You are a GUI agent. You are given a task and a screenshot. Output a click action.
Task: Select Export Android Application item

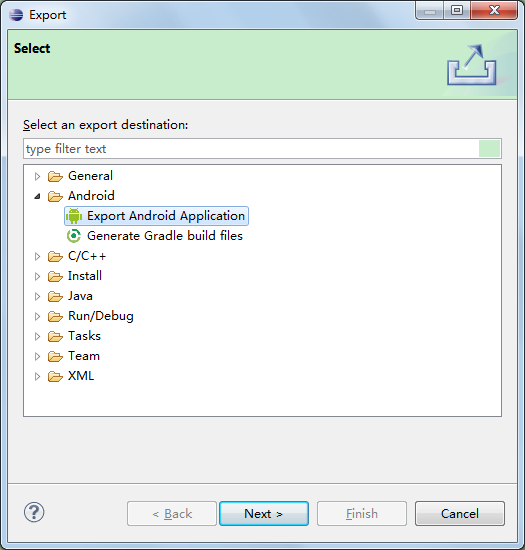tap(156, 216)
